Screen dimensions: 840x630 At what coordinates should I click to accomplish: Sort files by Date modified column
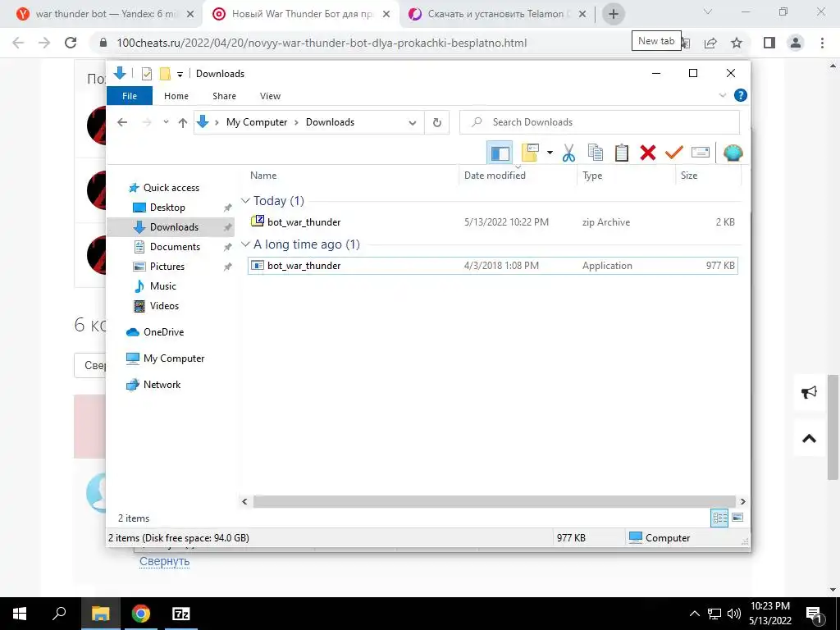coord(495,176)
